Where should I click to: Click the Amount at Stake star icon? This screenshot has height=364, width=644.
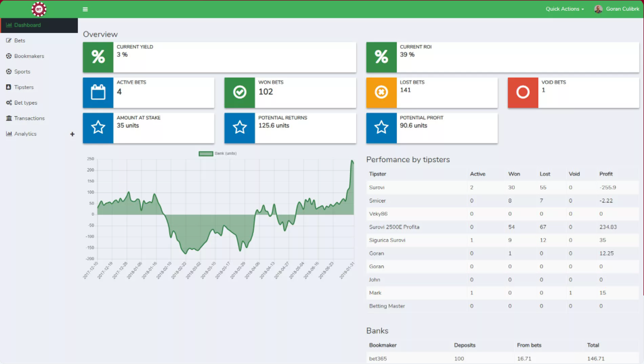(98, 128)
